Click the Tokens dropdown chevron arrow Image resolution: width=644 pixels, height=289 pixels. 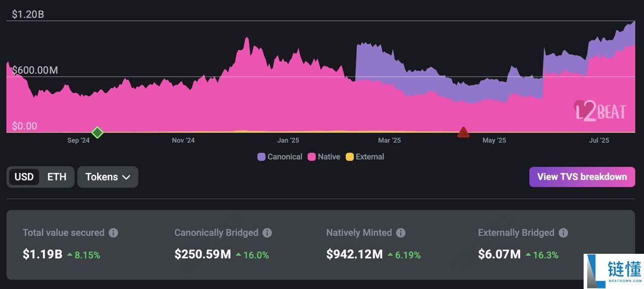point(126,177)
